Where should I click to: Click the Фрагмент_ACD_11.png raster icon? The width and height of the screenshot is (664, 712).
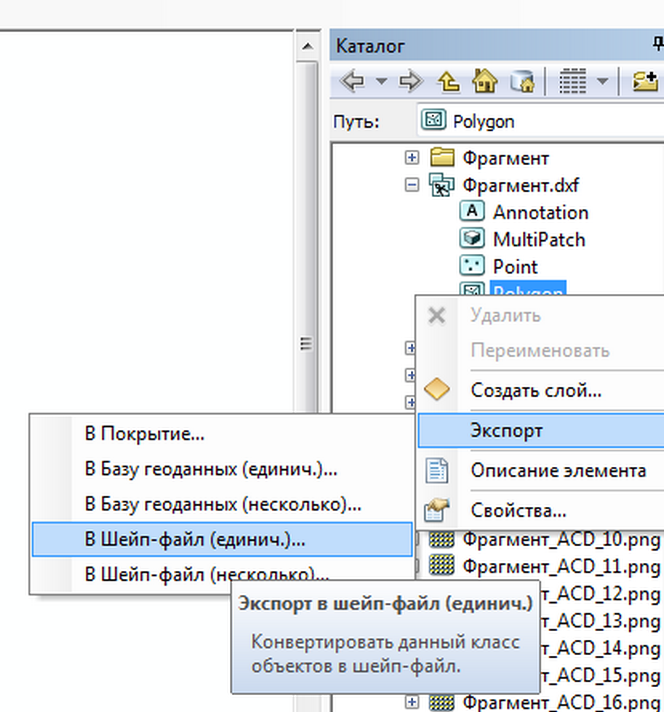441,566
